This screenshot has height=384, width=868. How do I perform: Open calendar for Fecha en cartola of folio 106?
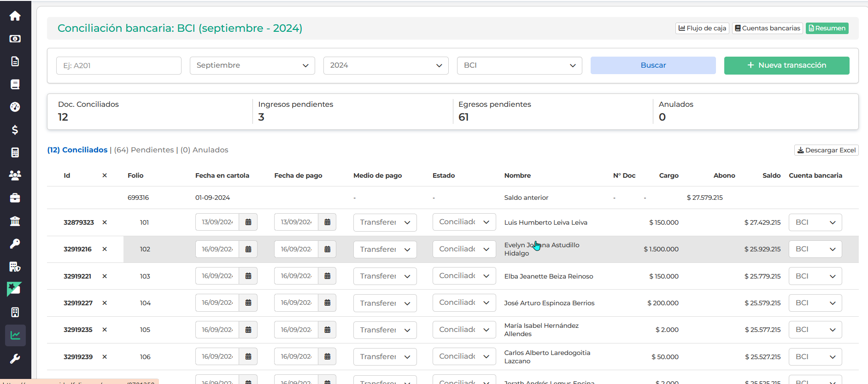coord(248,356)
